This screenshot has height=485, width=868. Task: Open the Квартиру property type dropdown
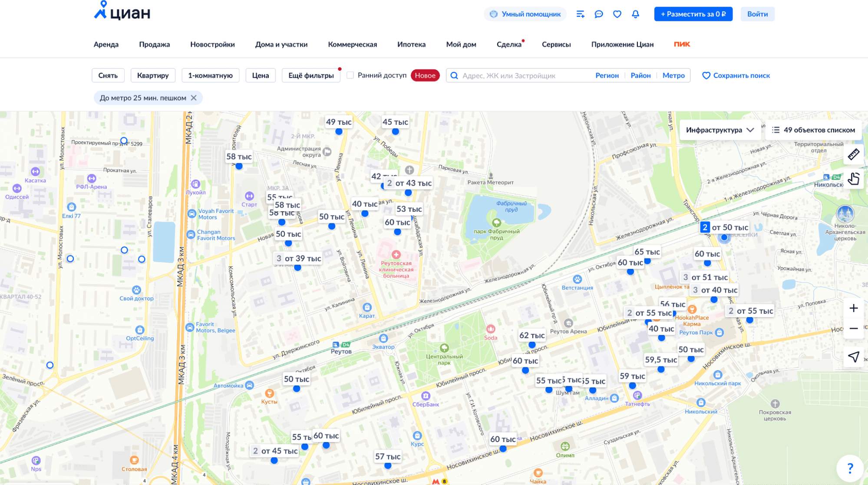153,75
